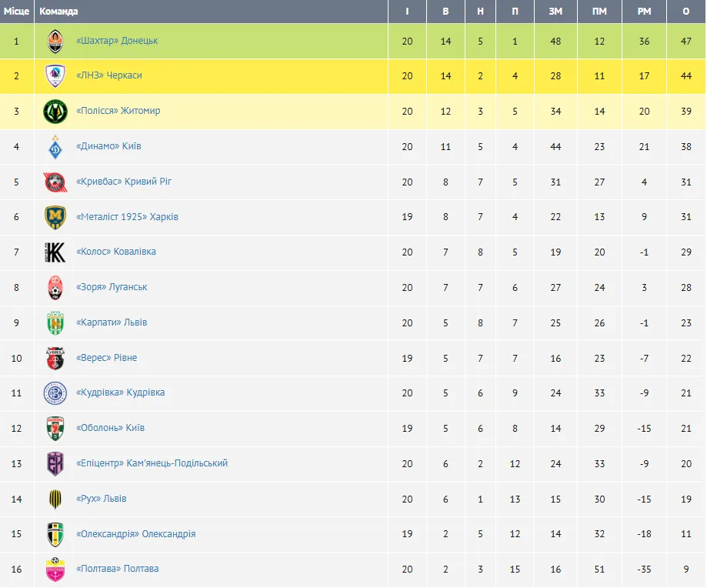Click the Kryvbas Kryvyi Rih crest
The image size is (707, 588).
(55, 182)
